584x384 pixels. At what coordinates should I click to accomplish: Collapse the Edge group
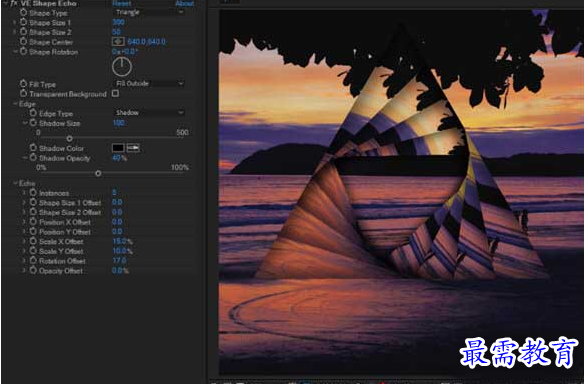coord(15,104)
